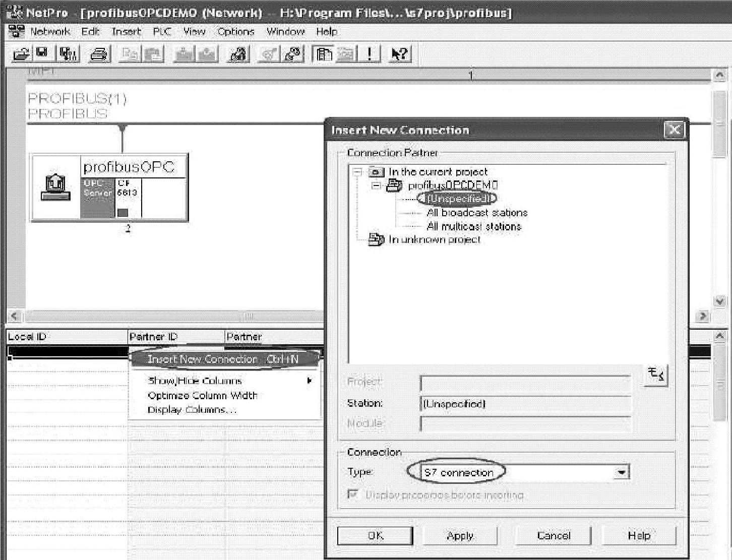Click the grayed folder toolbar icon
This screenshot has height=560, width=732.
click(346, 54)
